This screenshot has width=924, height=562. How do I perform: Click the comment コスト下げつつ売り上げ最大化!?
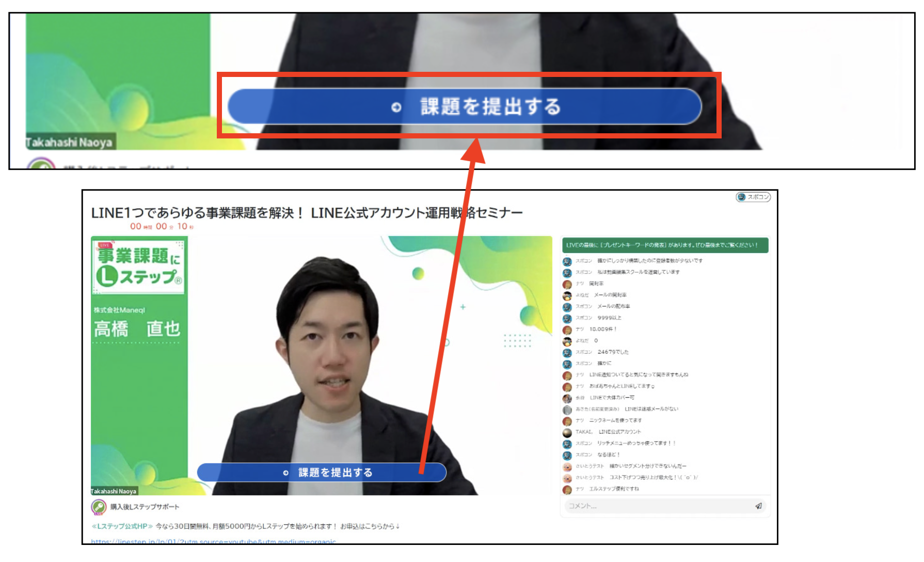coord(654,478)
